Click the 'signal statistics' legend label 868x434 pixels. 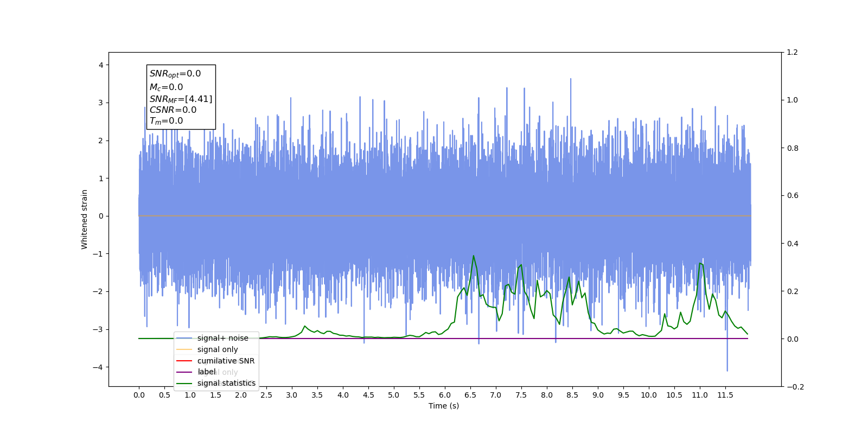(x=226, y=383)
